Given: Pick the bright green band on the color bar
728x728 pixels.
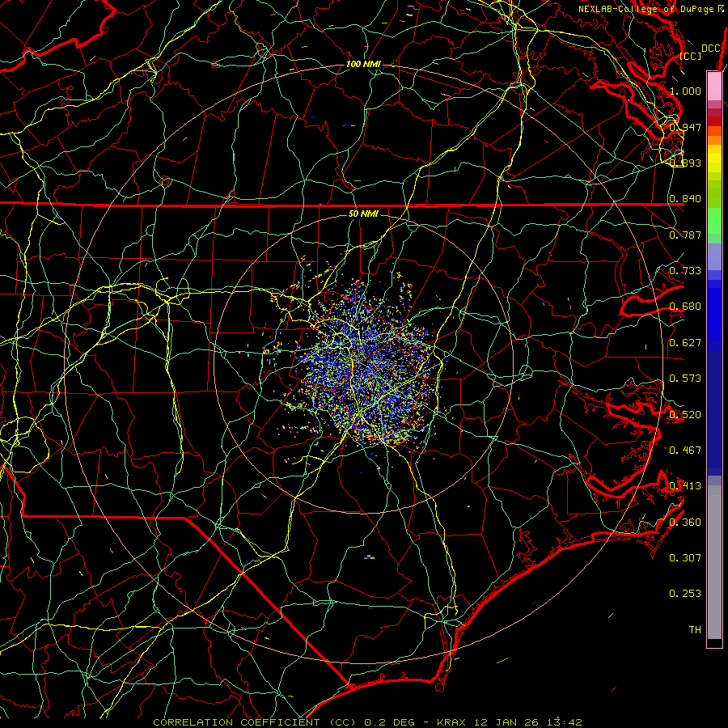Looking at the screenshot, I should (x=714, y=221).
